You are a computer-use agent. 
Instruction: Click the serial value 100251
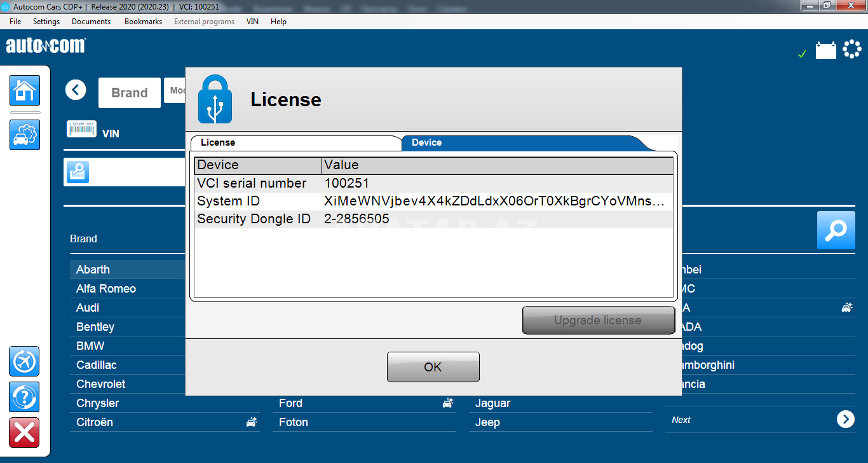(346, 183)
